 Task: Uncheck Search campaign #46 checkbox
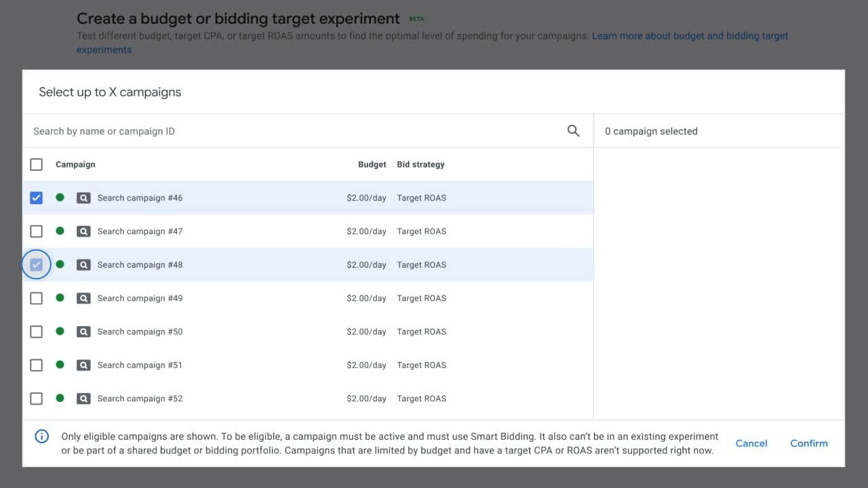[37, 198]
